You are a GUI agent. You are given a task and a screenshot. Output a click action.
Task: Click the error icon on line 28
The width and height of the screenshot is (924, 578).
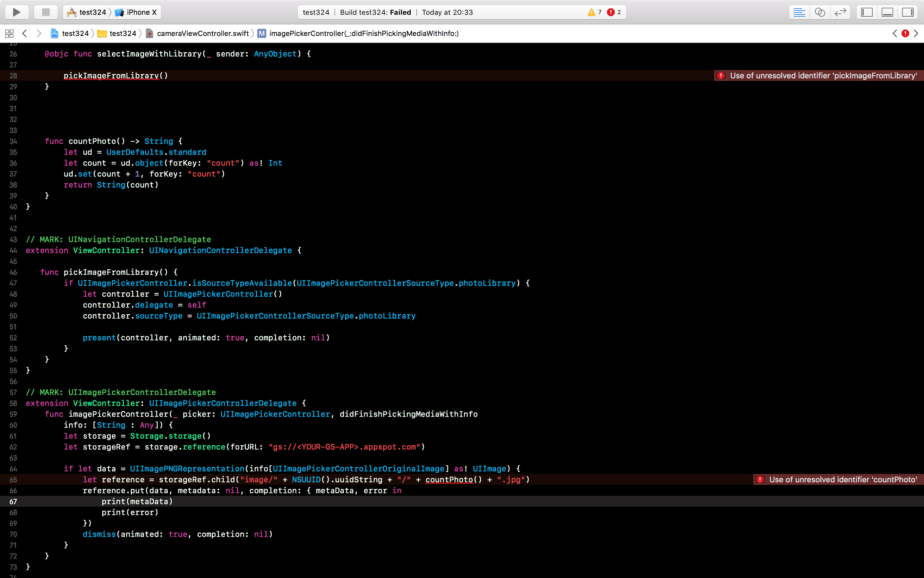(x=721, y=76)
